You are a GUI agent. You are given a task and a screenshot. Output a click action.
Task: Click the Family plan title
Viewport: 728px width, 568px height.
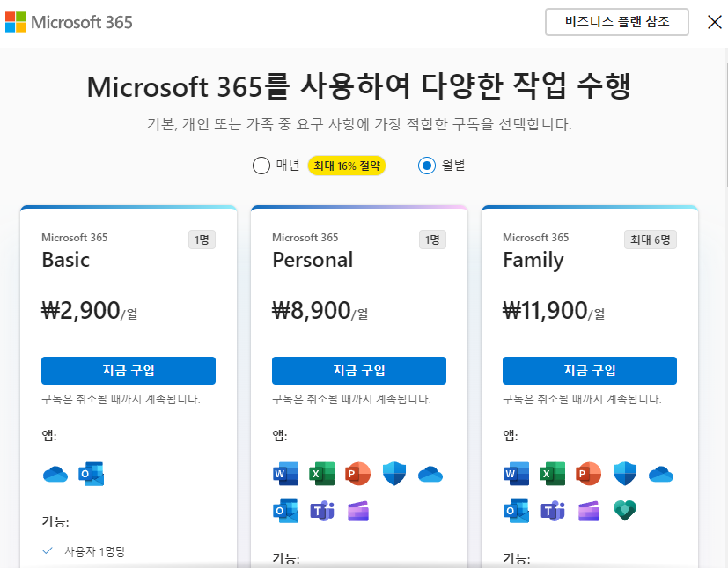click(x=533, y=261)
